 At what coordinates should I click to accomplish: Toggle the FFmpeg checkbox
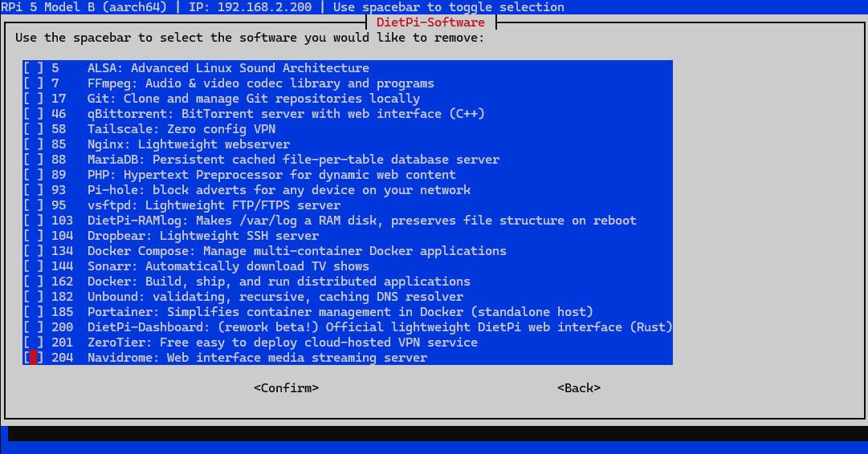(x=33, y=83)
